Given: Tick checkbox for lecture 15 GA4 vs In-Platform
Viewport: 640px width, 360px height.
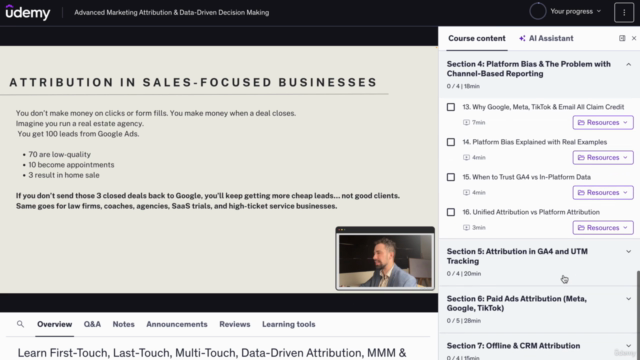Looking at the screenshot, I should pyautogui.click(x=451, y=177).
